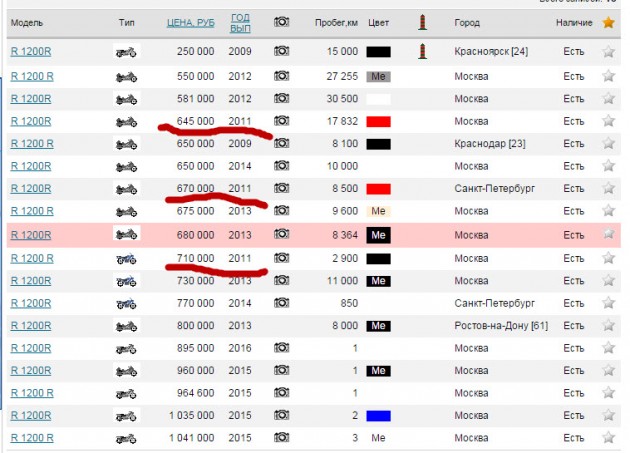Click the red color swatch in the 645 000 row
The width and height of the screenshot is (630, 453).
point(378,121)
